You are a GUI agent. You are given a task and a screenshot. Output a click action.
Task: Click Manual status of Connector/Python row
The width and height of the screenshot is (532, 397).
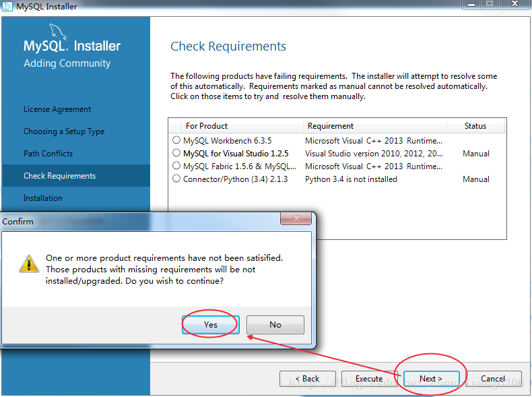click(476, 179)
